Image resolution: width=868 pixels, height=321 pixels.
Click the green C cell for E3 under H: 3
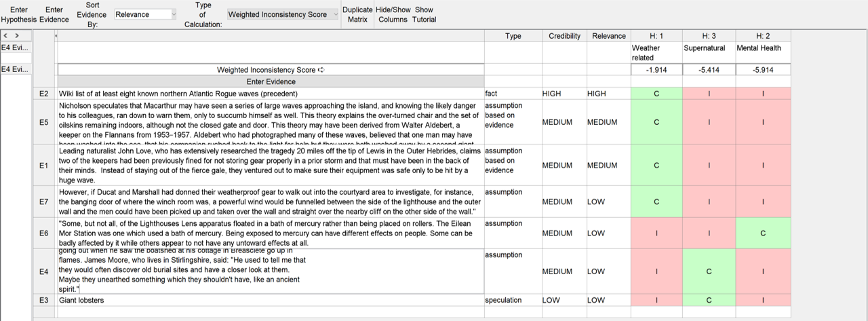(x=709, y=300)
